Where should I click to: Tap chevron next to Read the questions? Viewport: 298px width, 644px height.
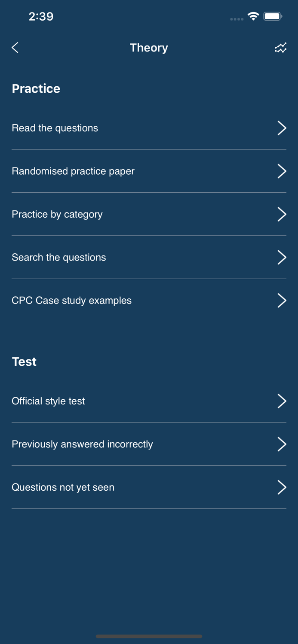282,128
